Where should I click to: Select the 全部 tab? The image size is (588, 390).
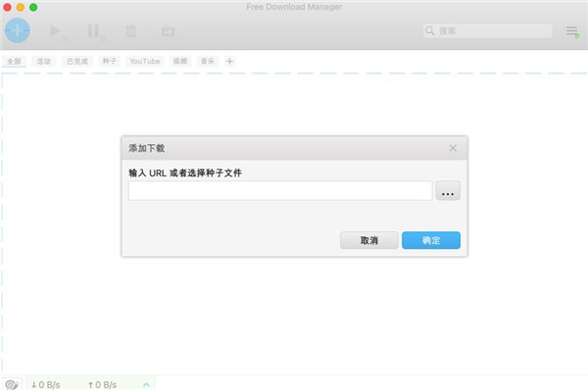click(14, 61)
